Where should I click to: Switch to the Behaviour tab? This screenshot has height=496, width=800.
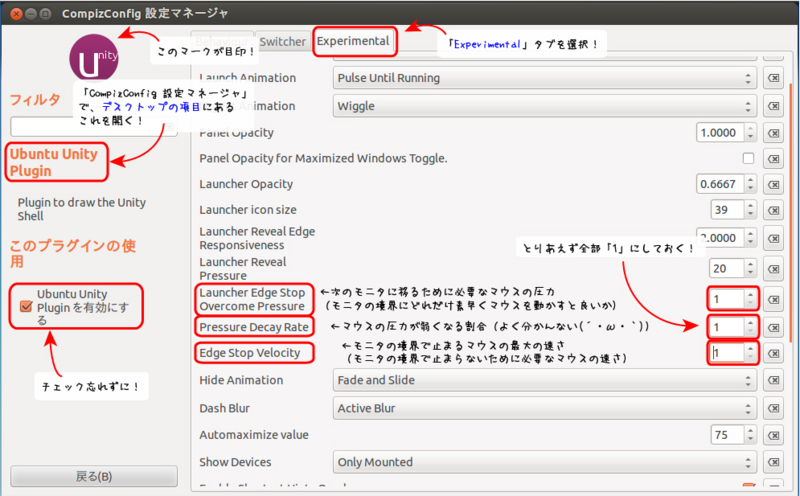(222, 41)
